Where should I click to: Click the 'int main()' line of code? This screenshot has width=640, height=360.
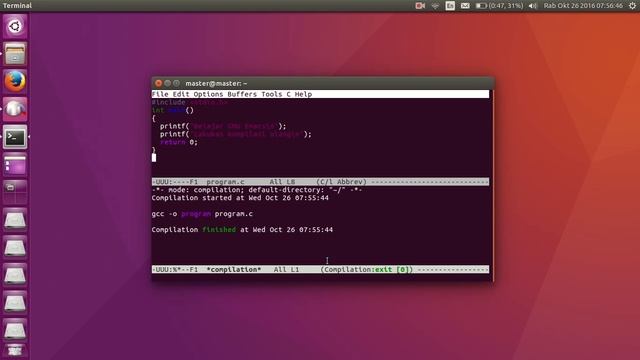tap(173, 110)
